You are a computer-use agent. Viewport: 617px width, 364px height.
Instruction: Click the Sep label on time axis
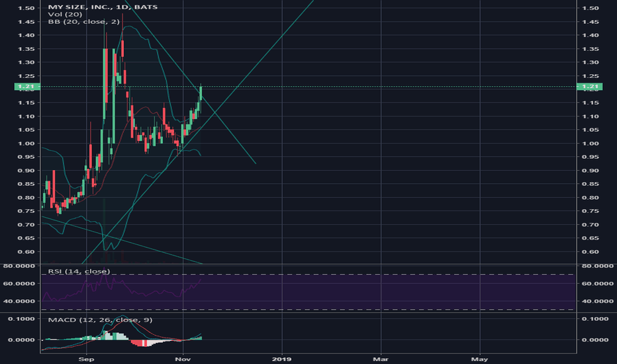tap(86, 359)
